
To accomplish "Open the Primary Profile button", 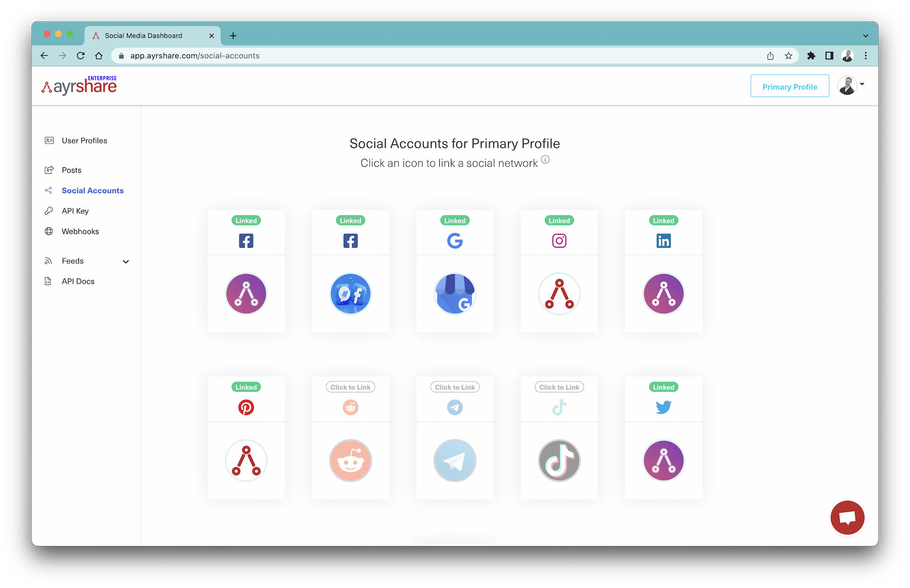I will (x=790, y=86).
